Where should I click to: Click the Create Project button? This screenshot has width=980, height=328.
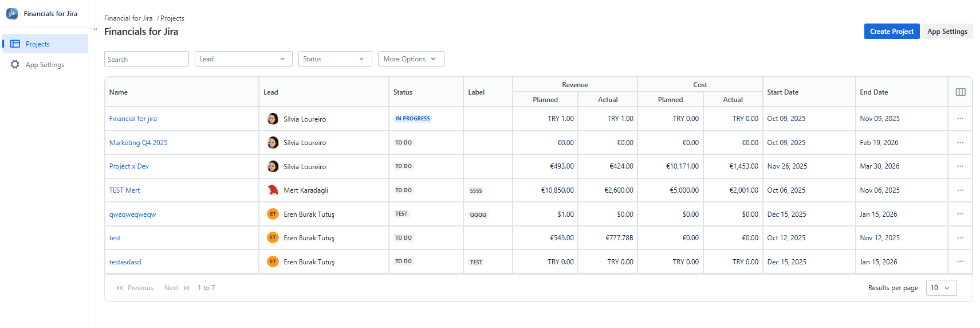pos(892,32)
